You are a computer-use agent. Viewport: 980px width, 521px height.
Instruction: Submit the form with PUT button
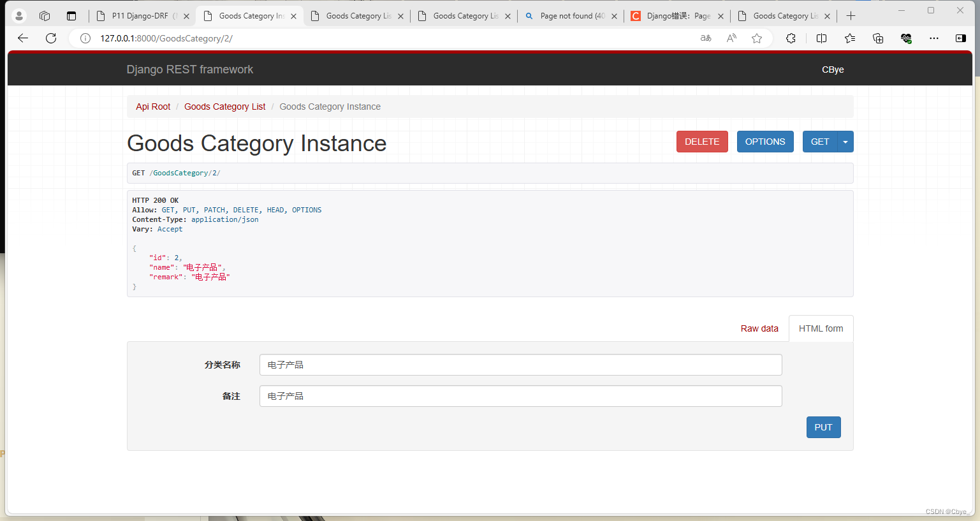(x=823, y=427)
